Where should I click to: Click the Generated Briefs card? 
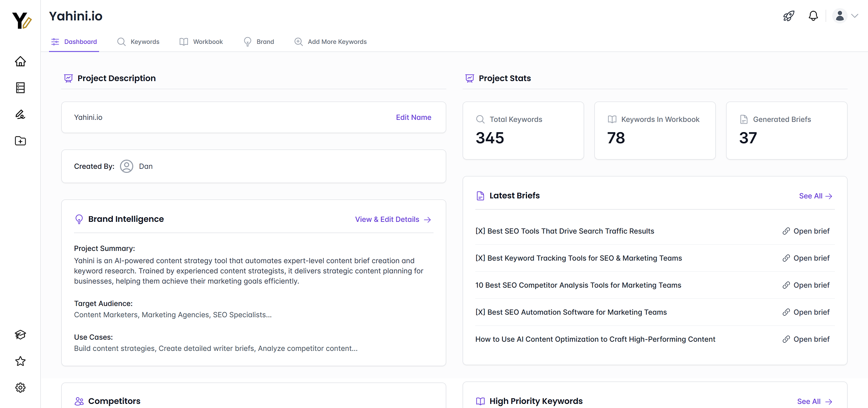[787, 131]
